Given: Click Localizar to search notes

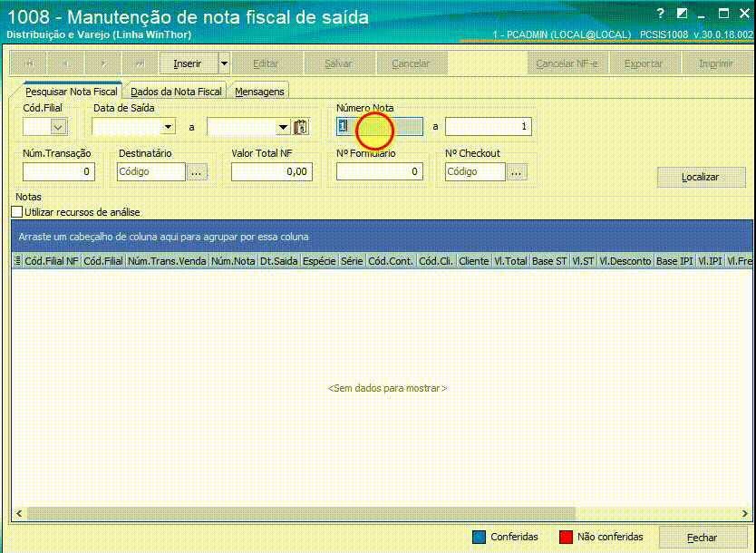Looking at the screenshot, I should tap(701, 178).
